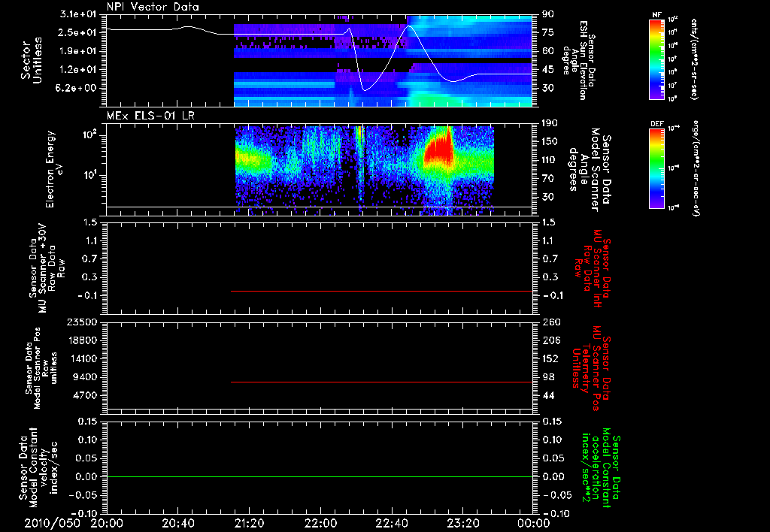Click the "00:00" time axis label
The image size is (770, 532).
533,523
